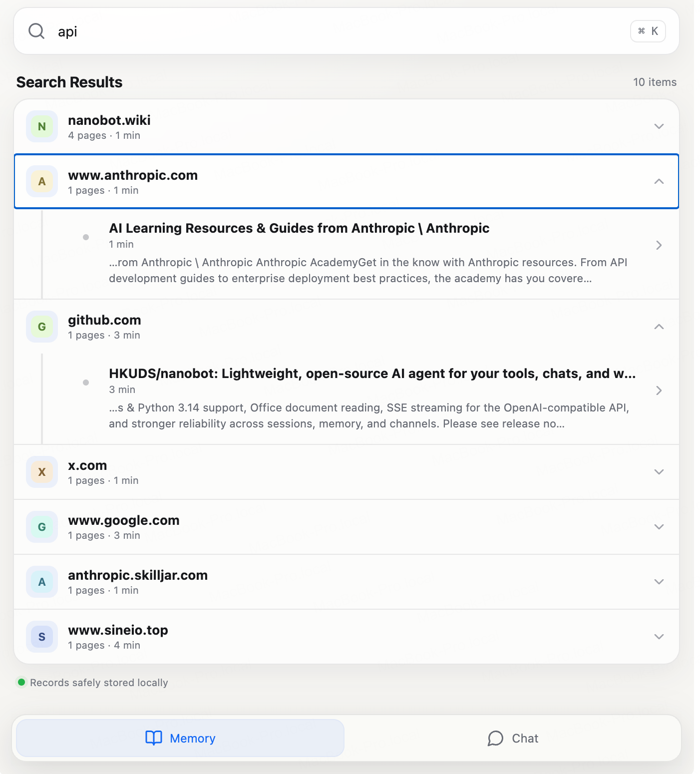This screenshot has height=774, width=700.
Task: Open arrow for AI Learning Resources page
Action: 659,245
